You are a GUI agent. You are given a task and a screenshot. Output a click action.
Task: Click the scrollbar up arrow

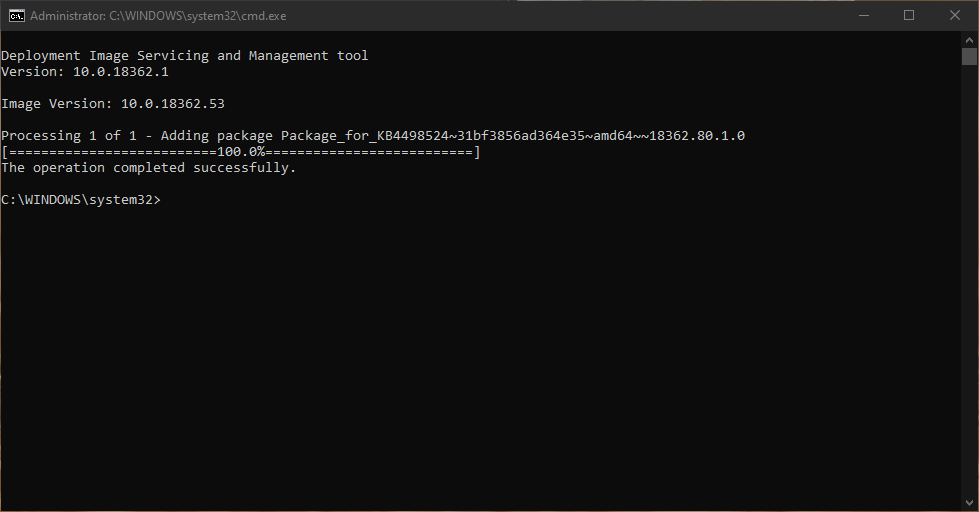click(x=969, y=39)
